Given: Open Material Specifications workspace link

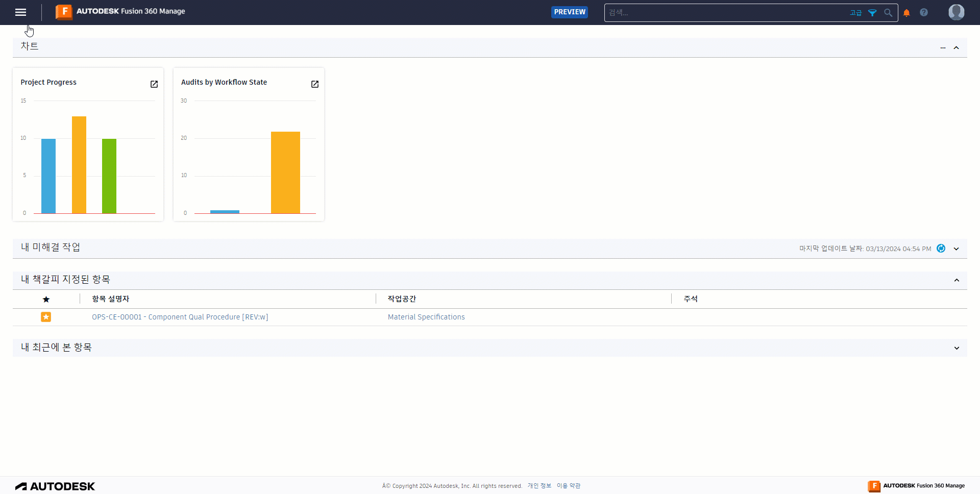Looking at the screenshot, I should coord(426,317).
